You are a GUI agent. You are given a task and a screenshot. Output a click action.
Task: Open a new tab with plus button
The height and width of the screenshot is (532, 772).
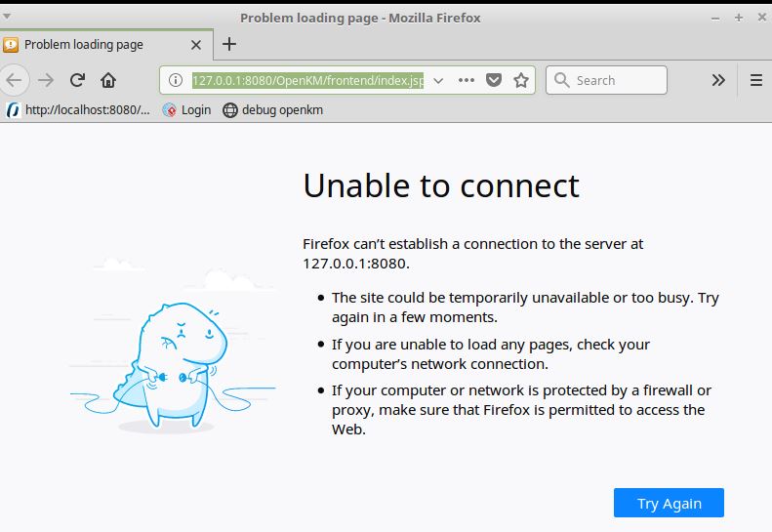(x=229, y=44)
